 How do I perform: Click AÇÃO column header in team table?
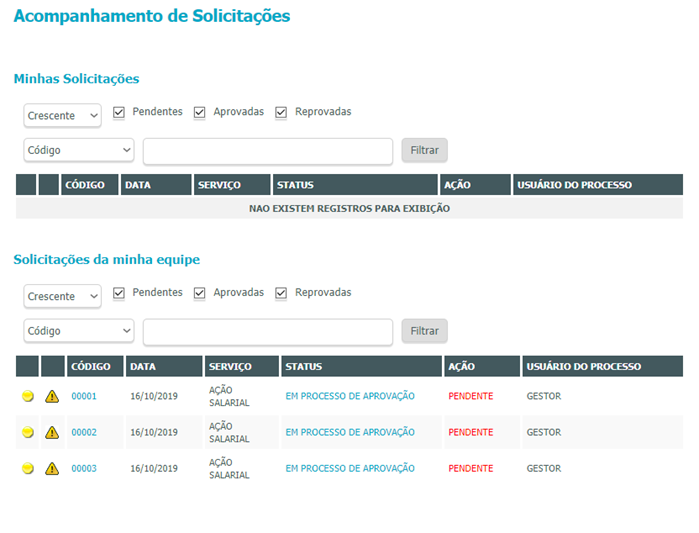(x=482, y=366)
